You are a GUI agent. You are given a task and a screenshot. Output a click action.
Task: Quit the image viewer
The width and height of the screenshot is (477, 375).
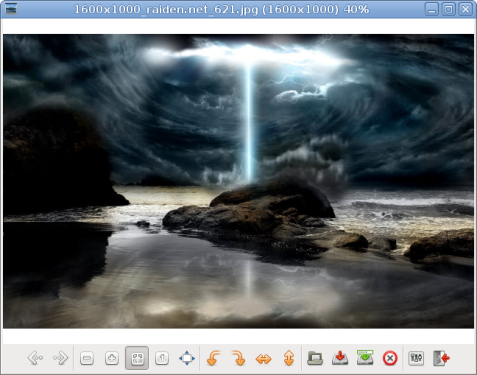pyautogui.click(x=441, y=358)
